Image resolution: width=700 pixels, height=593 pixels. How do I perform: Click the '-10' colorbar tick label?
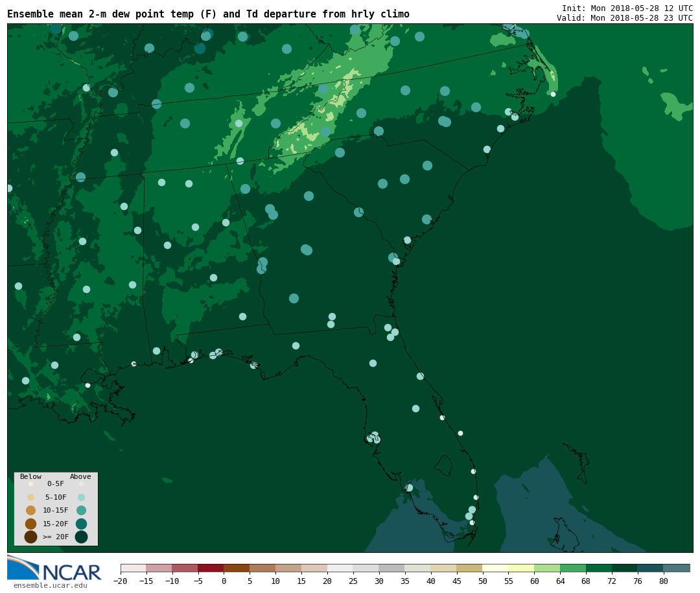[x=172, y=581]
